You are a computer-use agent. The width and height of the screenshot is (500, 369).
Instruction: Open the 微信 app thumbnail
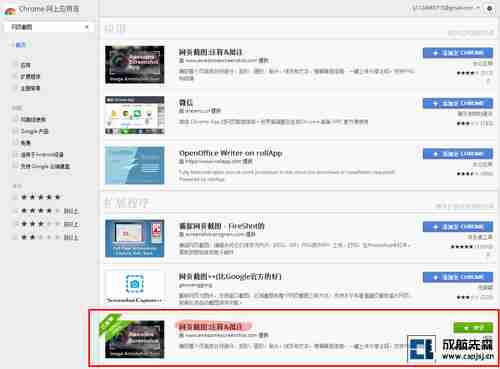[135, 115]
